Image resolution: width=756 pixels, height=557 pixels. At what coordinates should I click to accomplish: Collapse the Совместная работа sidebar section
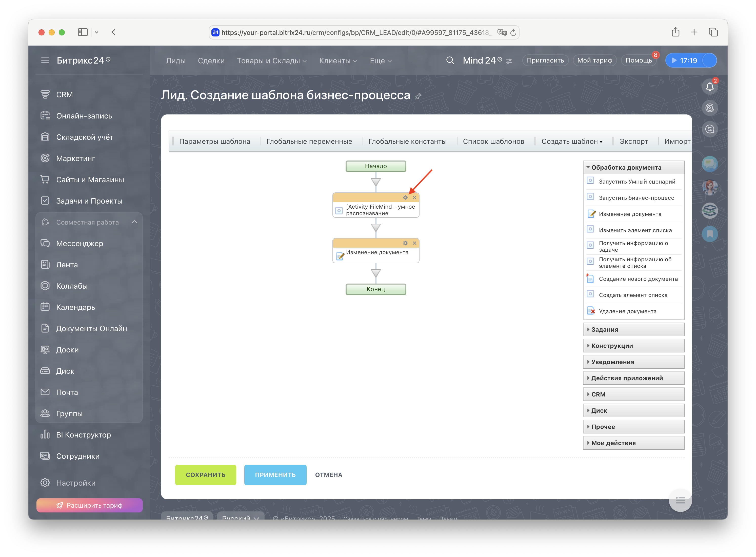point(134,222)
